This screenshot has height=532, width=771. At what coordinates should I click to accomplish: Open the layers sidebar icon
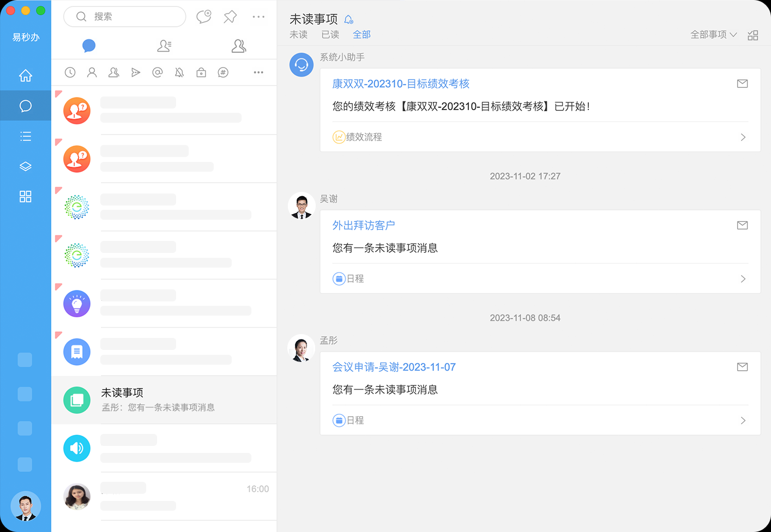click(26, 166)
